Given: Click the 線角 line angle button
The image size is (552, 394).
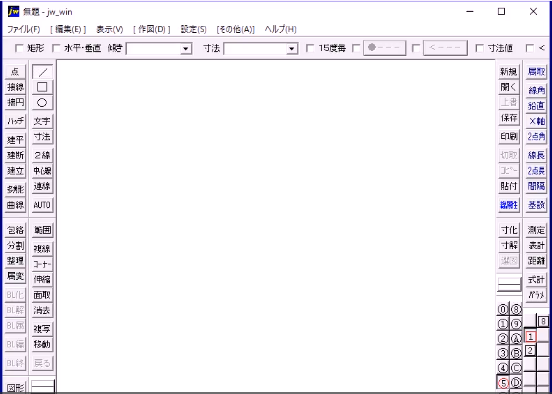Looking at the screenshot, I should (x=536, y=90).
